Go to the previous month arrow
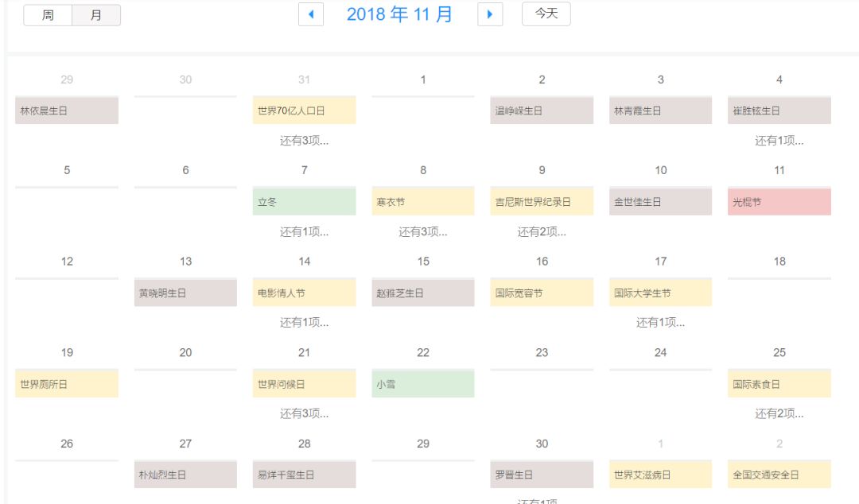Viewport: 859px width, 504px height. coord(310,14)
